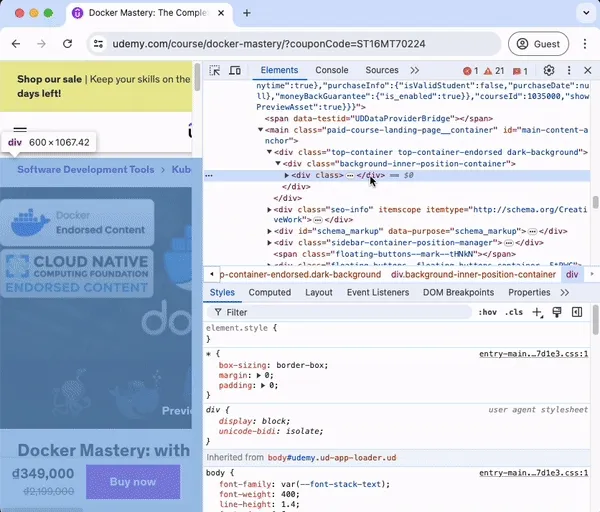Open Chrome three-dot menu
600x512 pixels.
point(585,44)
